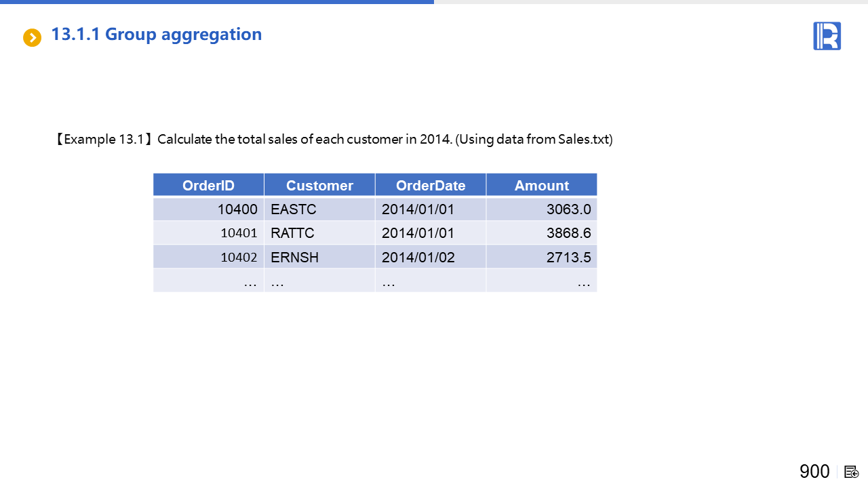Click the amount 3868.6 cell
The height and width of the screenshot is (488, 868).
(541, 233)
